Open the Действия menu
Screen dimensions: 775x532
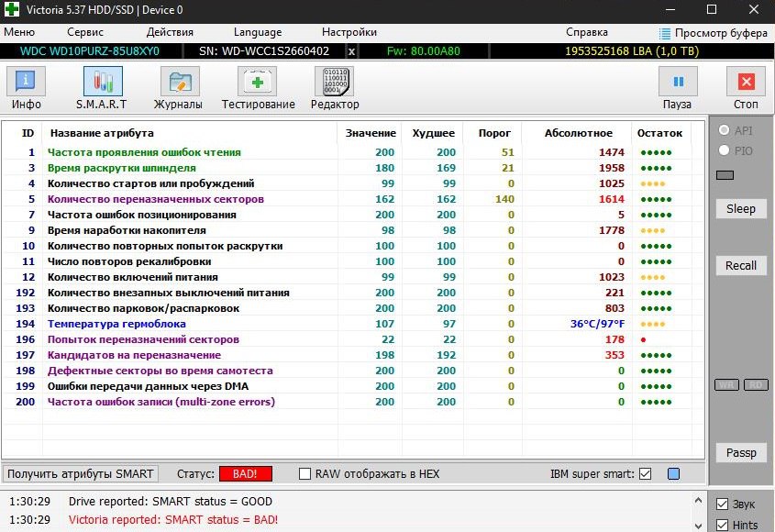[170, 32]
